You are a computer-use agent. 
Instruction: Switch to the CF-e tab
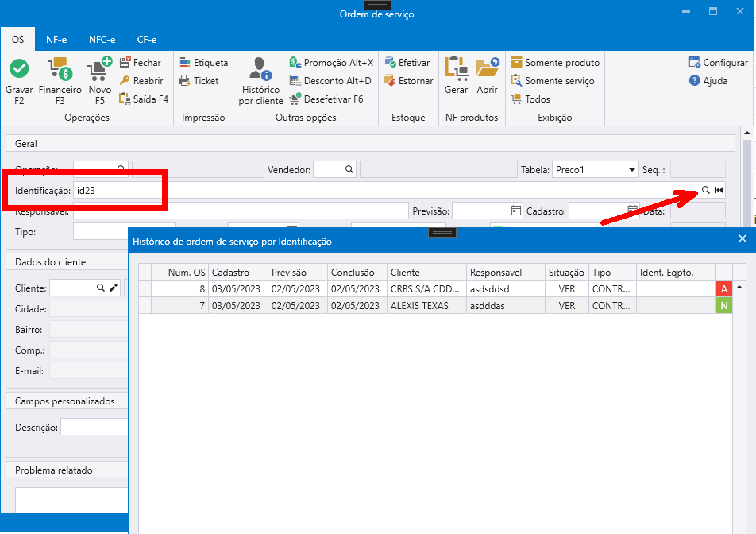[x=147, y=39]
